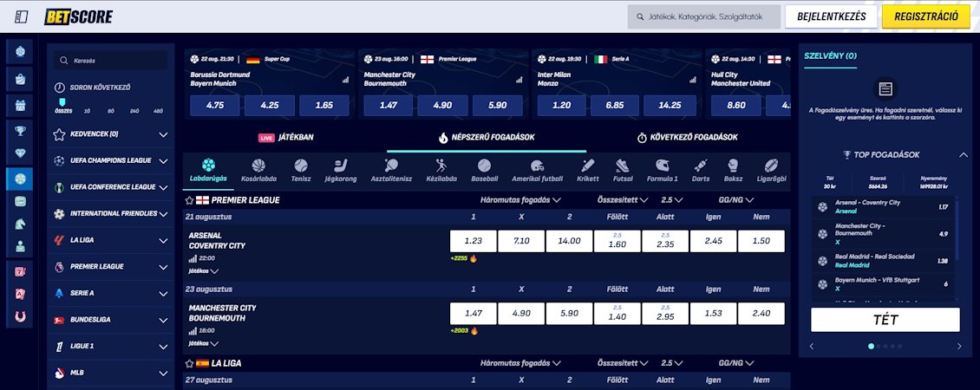Expand Játékos under Arsenal match
Viewport: 980px width, 390px height.
click(204, 271)
